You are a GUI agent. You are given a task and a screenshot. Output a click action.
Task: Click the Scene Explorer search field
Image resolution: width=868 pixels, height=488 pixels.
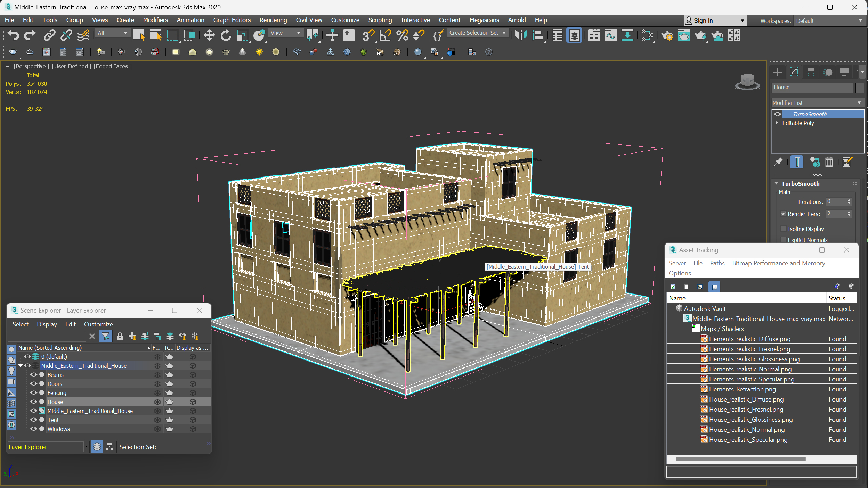47,336
